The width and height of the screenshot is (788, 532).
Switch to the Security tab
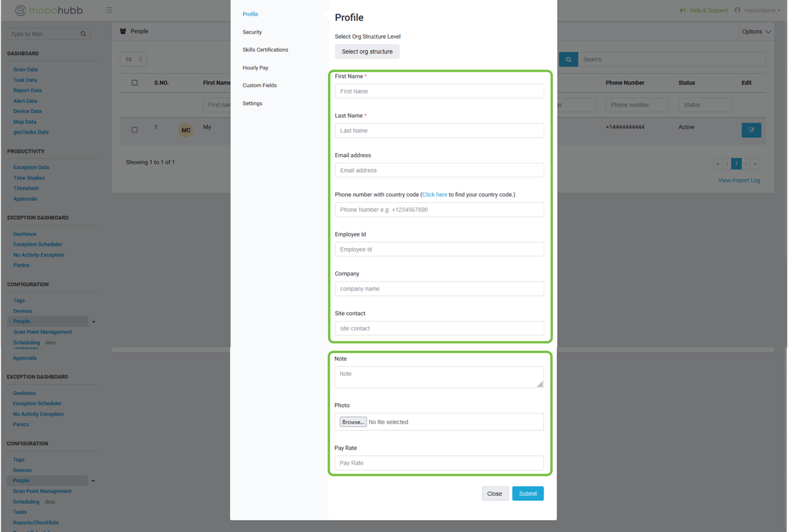click(252, 32)
